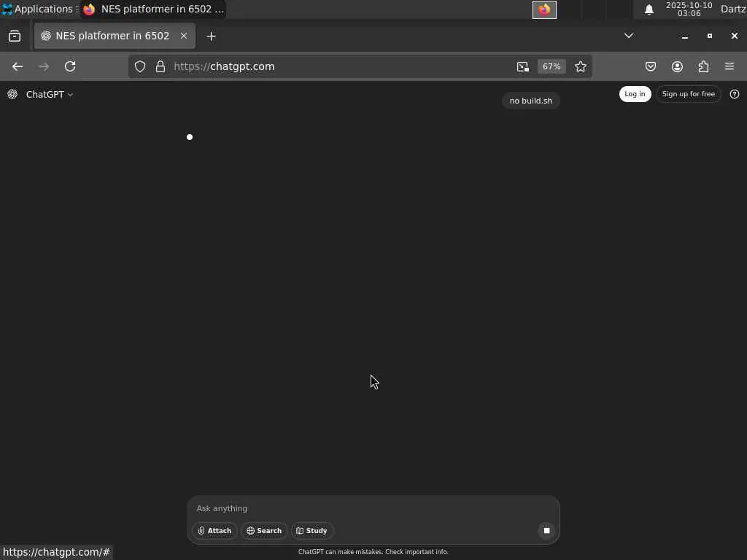The height and width of the screenshot is (560, 747).
Task: Click the Attach button
Action: [215, 531]
